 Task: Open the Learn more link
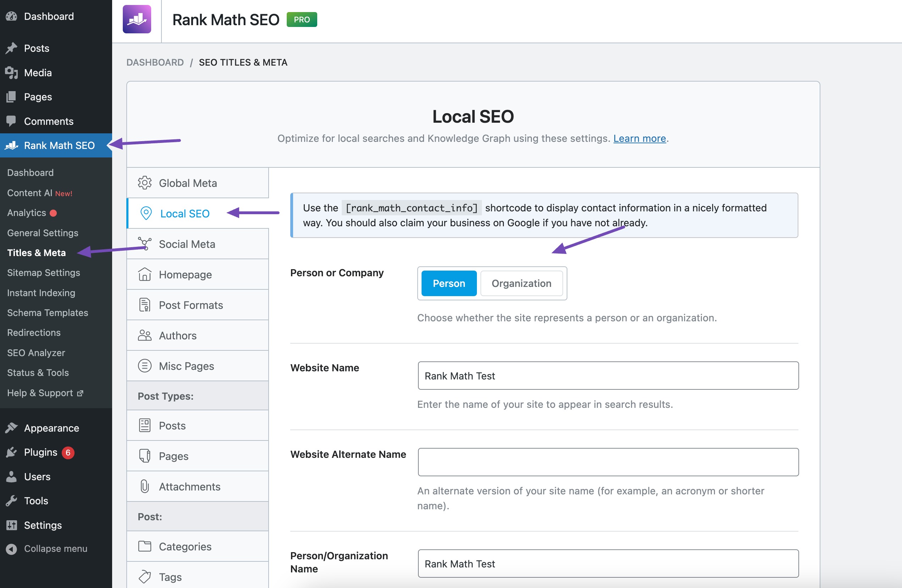(639, 138)
